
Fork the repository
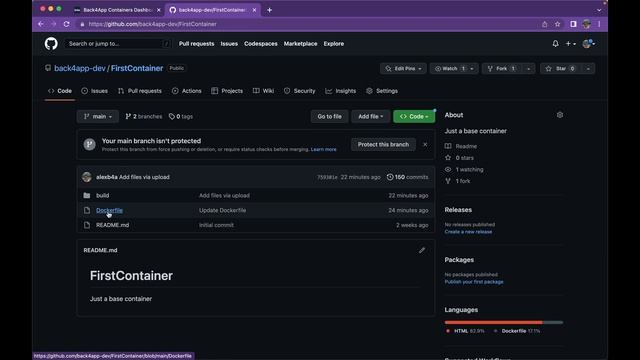tap(502, 69)
